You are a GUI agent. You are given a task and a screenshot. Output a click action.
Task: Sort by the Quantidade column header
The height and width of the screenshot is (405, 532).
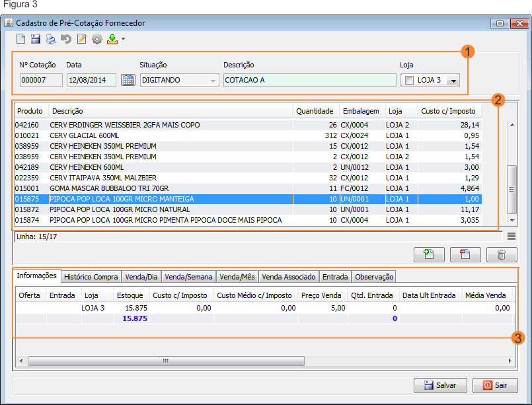tap(315, 111)
